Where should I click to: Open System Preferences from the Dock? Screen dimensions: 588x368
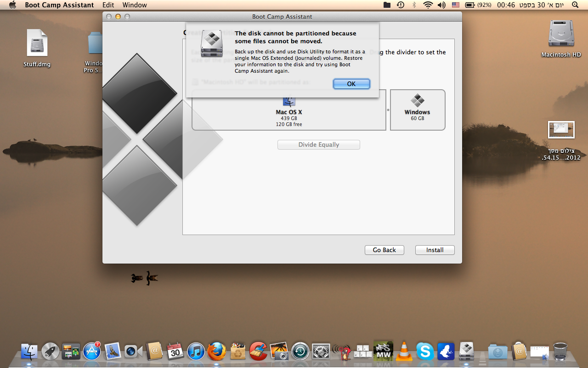click(x=321, y=352)
